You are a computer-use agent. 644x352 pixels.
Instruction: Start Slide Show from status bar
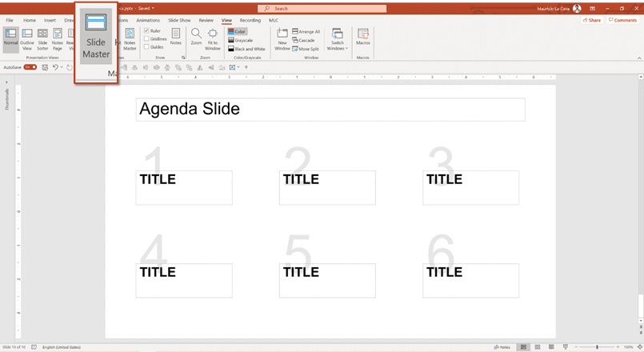click(x=565, y=347)
